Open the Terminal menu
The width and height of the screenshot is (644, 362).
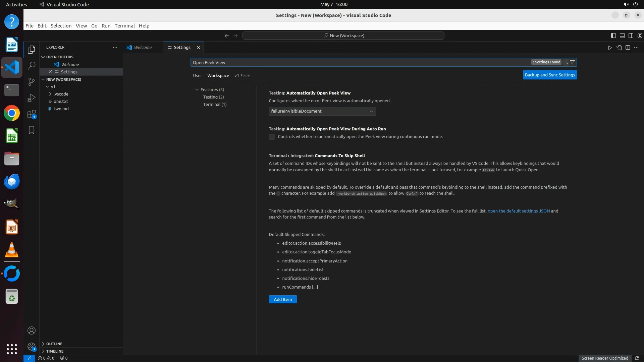[x=124, y=26]
